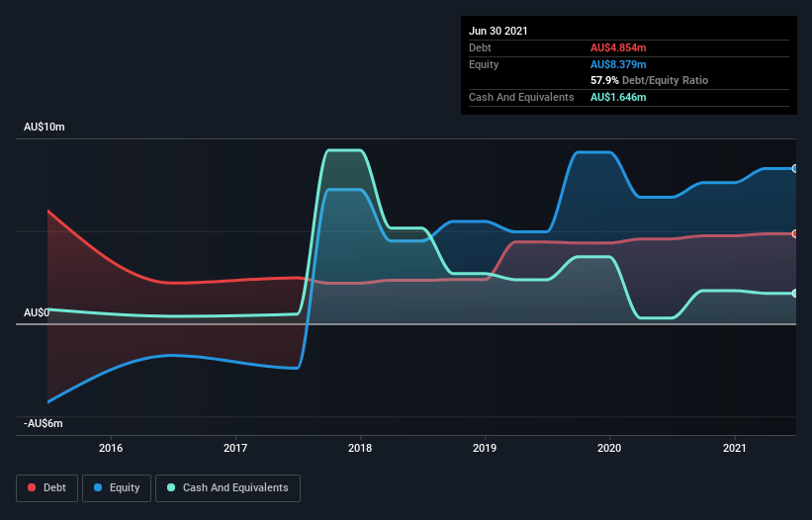The image size is (812, 520).
Task: Click the Equity endpoint marker at Jun 2021
Action: pyautogui.click(x=794, y=169)
